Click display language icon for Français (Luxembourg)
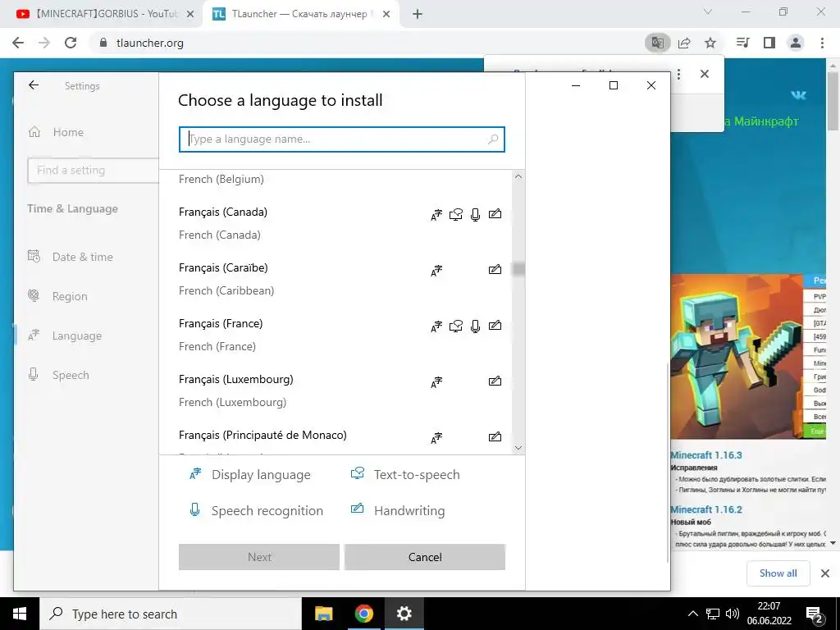Screen dimensions: 840x630 436,382
